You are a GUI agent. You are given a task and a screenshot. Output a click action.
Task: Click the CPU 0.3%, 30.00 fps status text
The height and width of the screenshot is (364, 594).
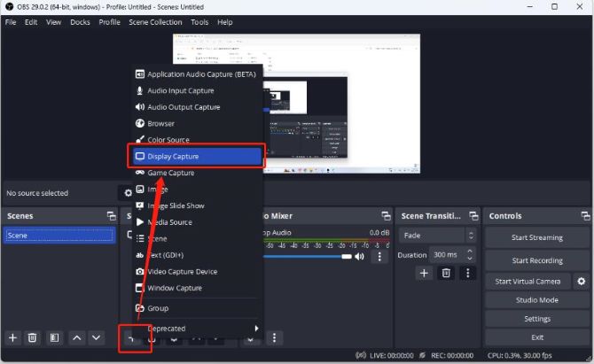520,355
